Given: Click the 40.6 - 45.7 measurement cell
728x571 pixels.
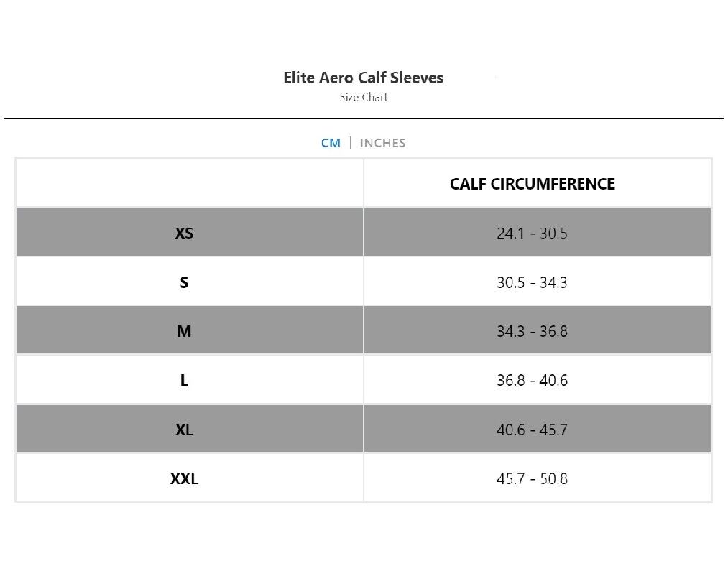Looking at the screenshot, I should [532, 430].
